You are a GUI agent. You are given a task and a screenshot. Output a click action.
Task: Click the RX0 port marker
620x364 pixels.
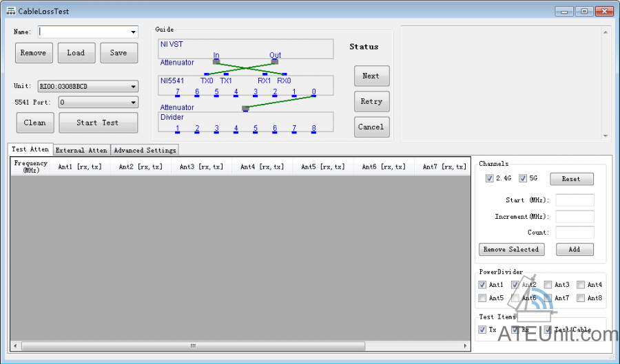point(284,74)
